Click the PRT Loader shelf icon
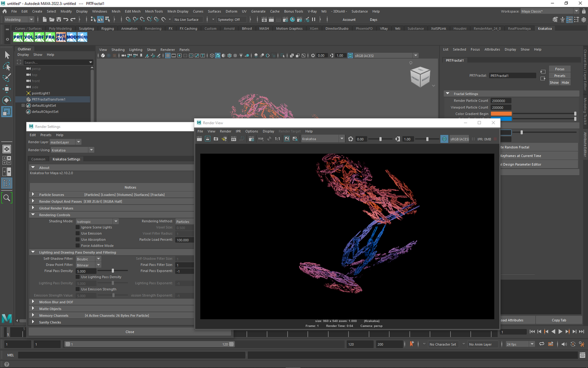 18,37
